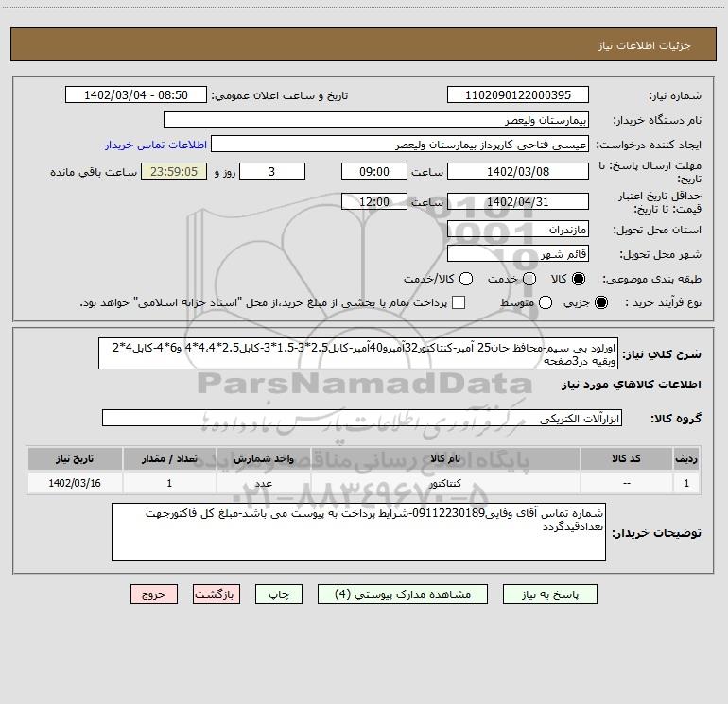728x704 pixels.
Task: Click the نام دستگاه خریدار label
Action: (657, 121)
